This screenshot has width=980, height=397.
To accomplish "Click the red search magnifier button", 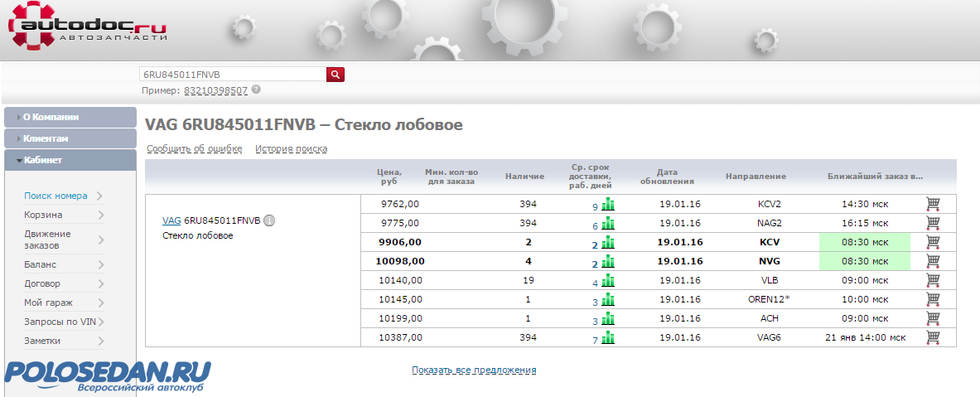I will (x=336, y=75).
